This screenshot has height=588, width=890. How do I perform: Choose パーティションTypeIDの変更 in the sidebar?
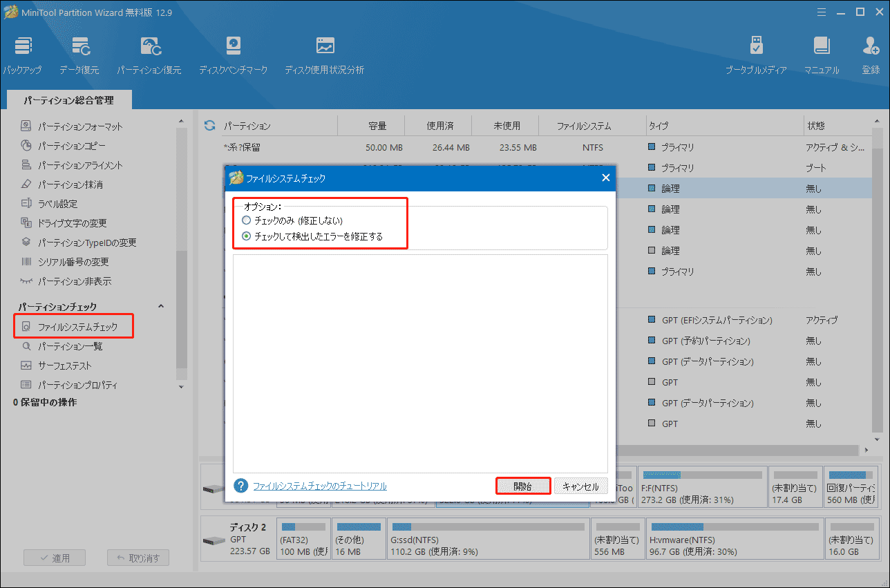(x=79, y=243)
